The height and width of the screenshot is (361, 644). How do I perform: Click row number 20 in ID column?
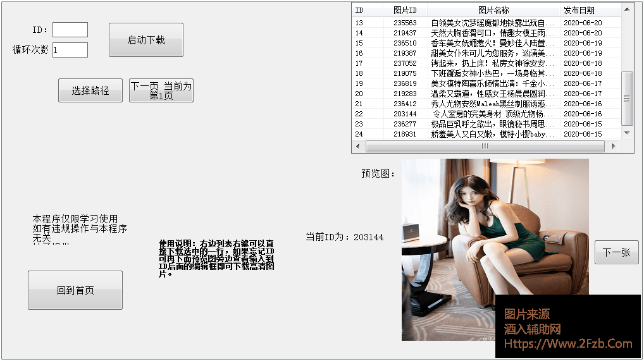pos(359,94)
